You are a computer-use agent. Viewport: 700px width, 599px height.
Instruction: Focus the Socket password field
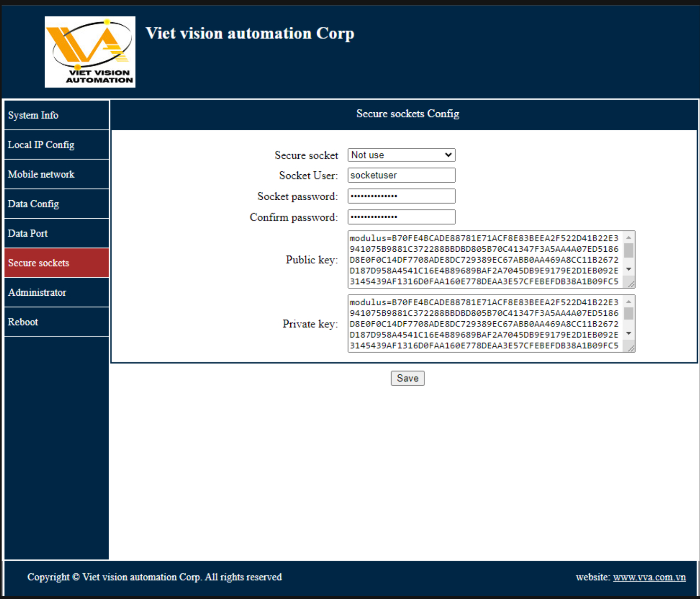(401, 196)
